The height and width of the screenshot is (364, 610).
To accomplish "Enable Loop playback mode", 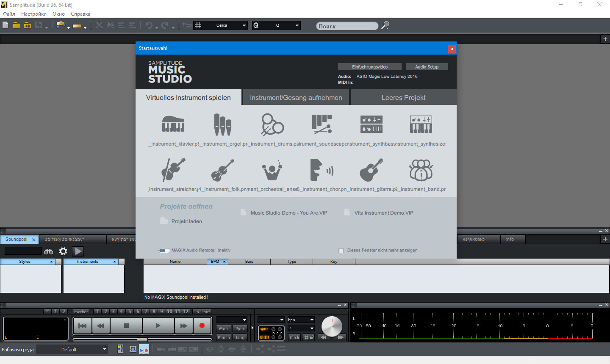I will point(241,337).
